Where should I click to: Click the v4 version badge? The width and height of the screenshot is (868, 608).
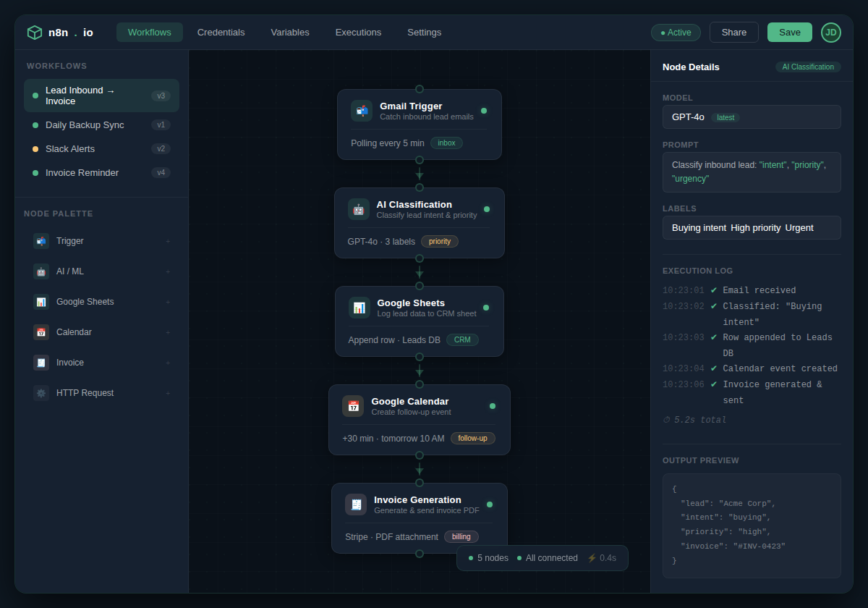pyautogui.click(x=161, y=172)
